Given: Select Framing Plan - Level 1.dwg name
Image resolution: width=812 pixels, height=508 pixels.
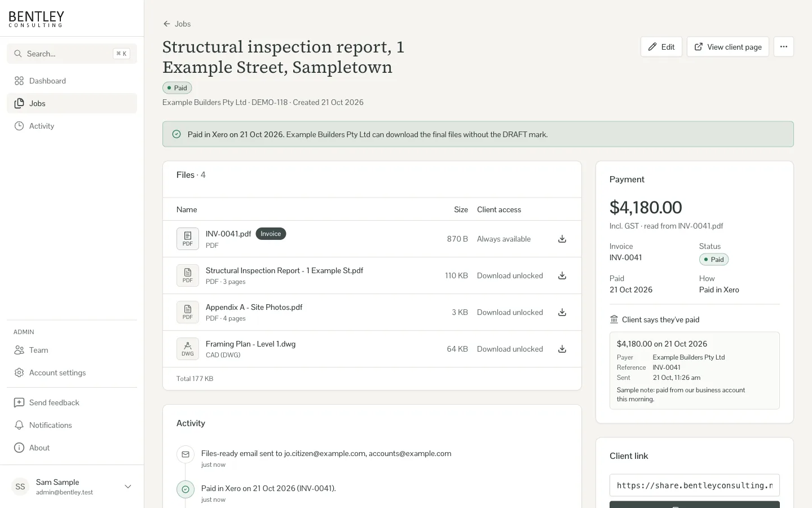Looking at the screenshot, I should (250, 344).
